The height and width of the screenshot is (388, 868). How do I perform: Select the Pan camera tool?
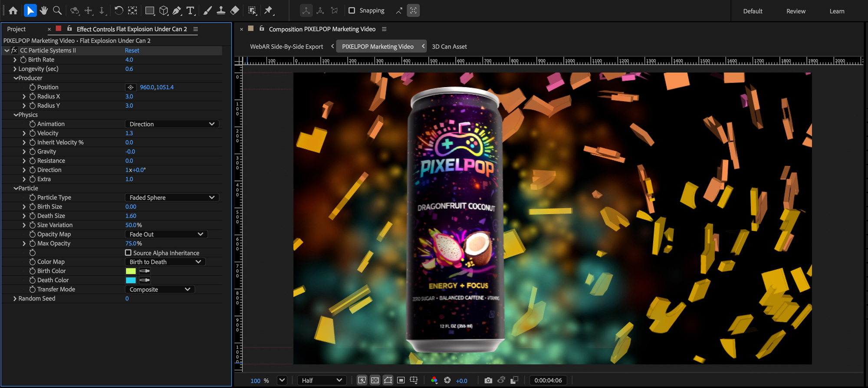pyautogui.click(x=89, y=10)
